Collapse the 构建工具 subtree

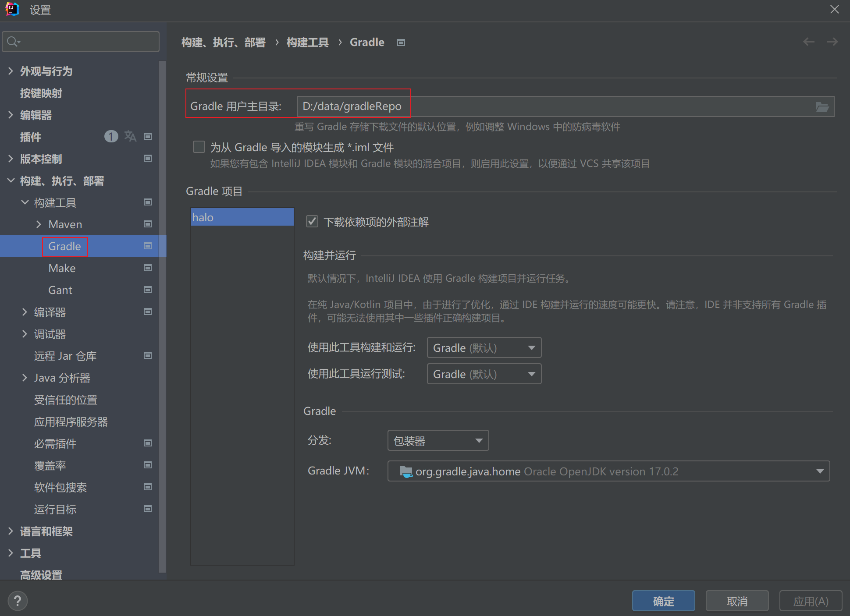click(x=25, y=202)
